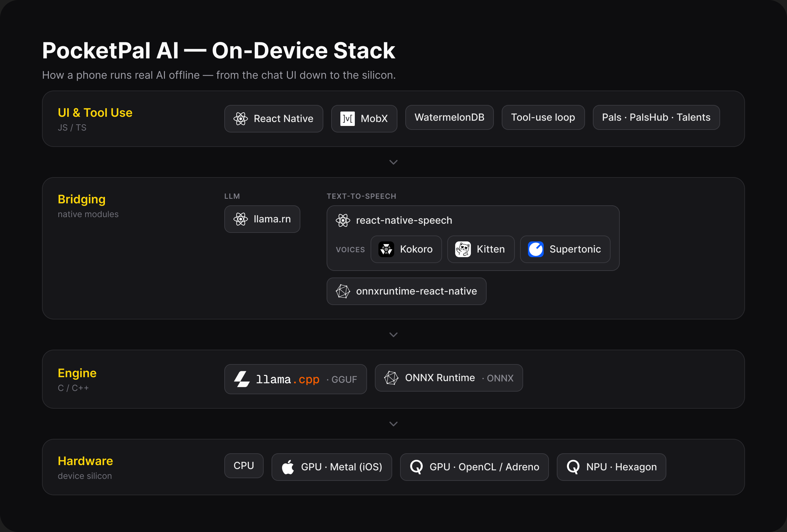Choose the Kitten voice chip
This screenshot has width=787, height=532.
tap(481, 249)
